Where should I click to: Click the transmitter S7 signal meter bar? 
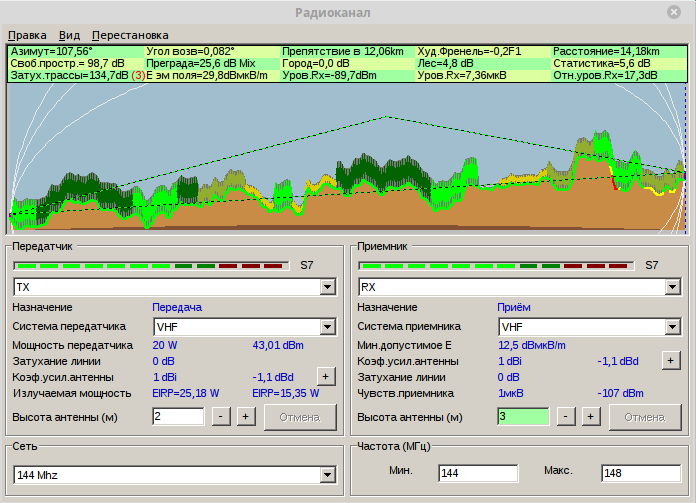point(152,266)
